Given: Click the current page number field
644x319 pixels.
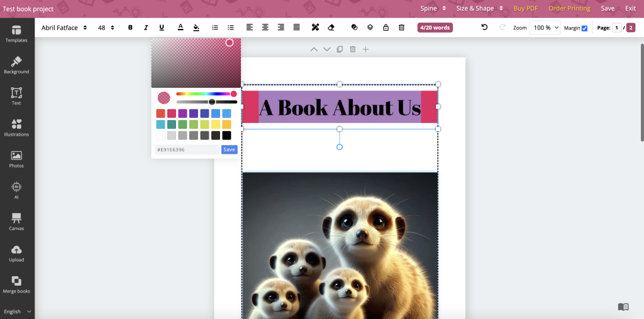Looking at the screenshot, I should pos(616,28).
